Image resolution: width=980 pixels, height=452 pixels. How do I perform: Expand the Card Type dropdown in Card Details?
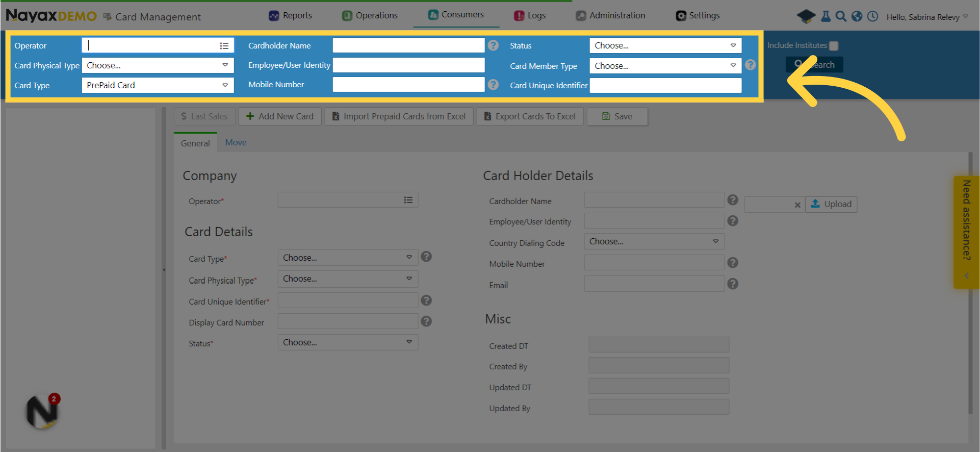(348, 258)
